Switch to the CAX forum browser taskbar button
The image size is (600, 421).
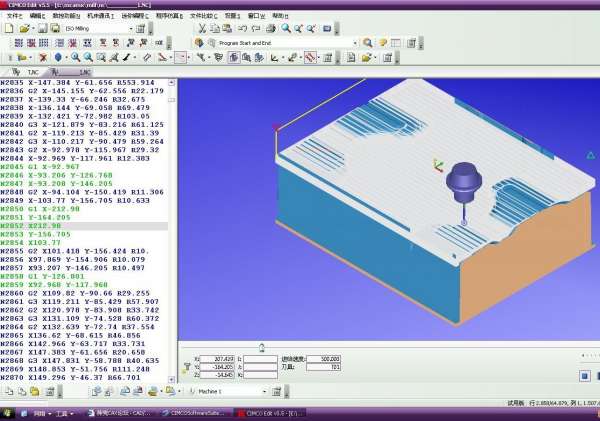tap(119, 413)
